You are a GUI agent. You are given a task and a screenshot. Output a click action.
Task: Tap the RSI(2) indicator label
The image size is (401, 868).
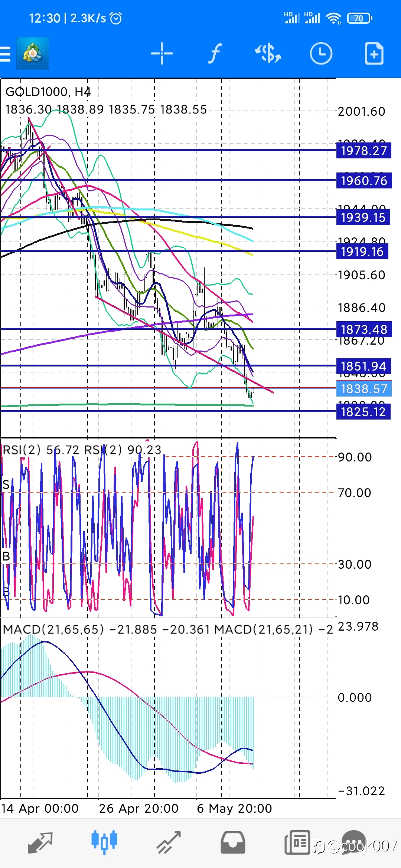click(x=22, y=450)
